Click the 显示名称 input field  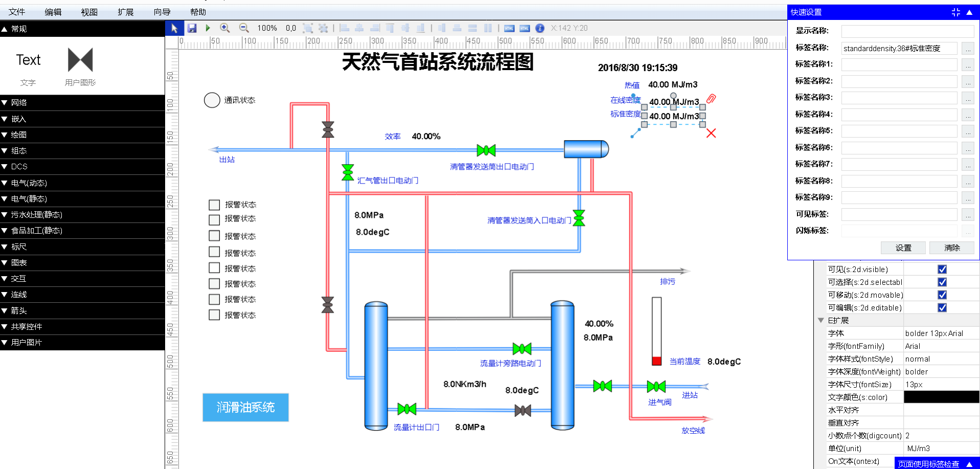coord(908,31)
